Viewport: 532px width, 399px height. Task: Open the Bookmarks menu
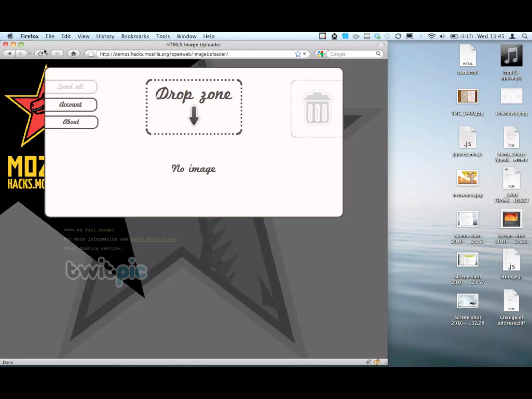(x=135, y=36)
